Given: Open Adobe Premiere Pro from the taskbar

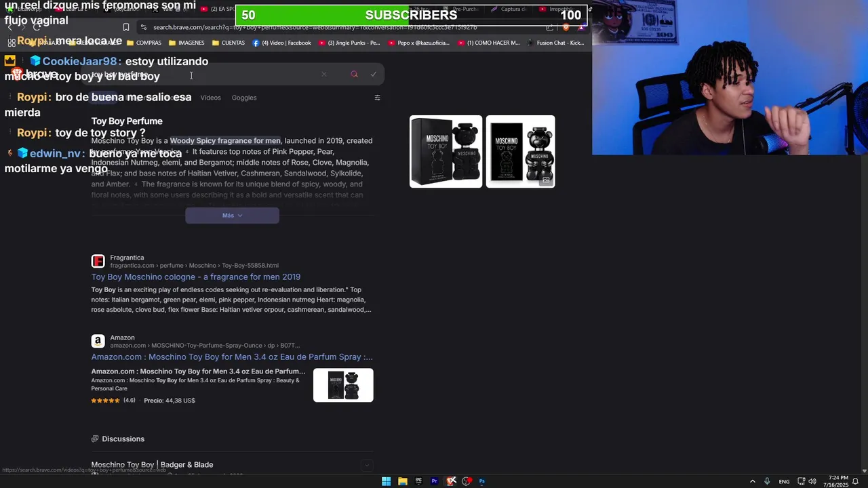Looking at the screenshot, I should point(435,481).
